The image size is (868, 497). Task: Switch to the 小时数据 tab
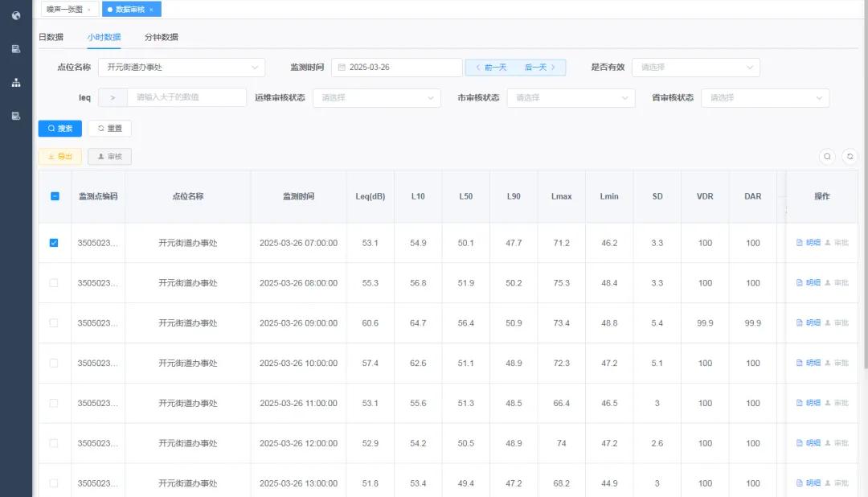coord(104,37)
